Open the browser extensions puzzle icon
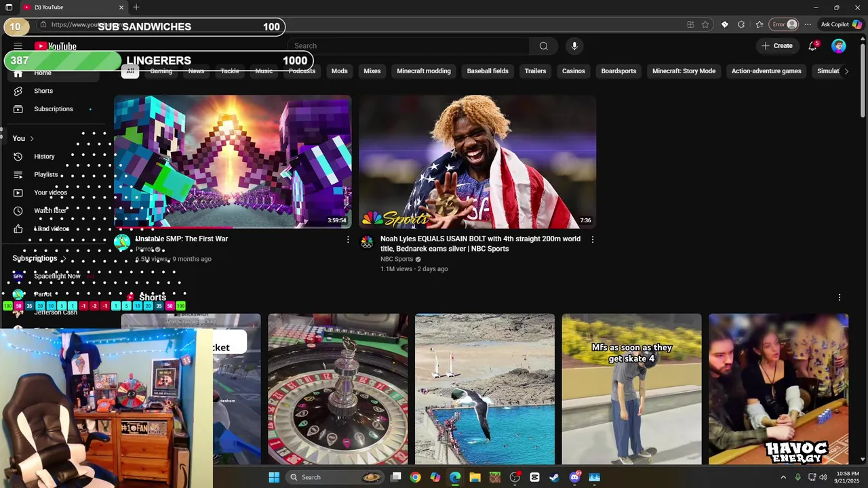Viewport: 868px width, 488px height. pos(741,24)
